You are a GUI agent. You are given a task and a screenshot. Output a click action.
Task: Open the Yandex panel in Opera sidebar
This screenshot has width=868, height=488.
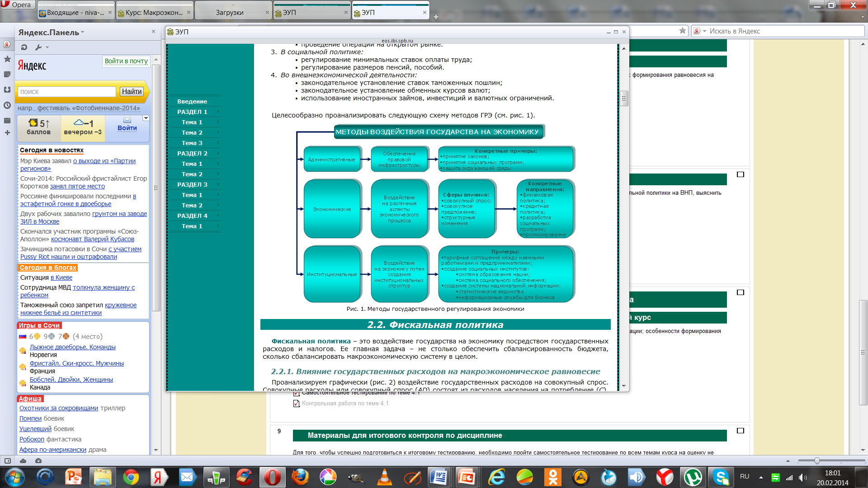coord(7,44)
